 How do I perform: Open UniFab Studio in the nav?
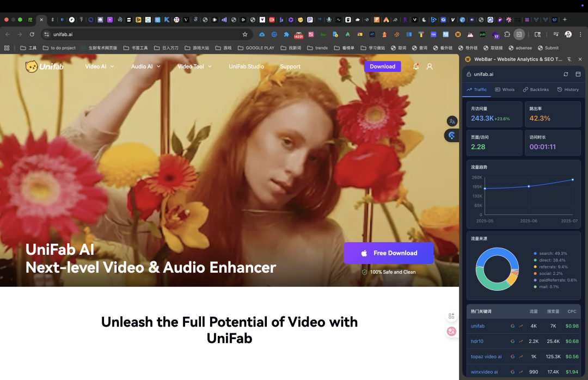pyautogui.click(x=247, y=66)
